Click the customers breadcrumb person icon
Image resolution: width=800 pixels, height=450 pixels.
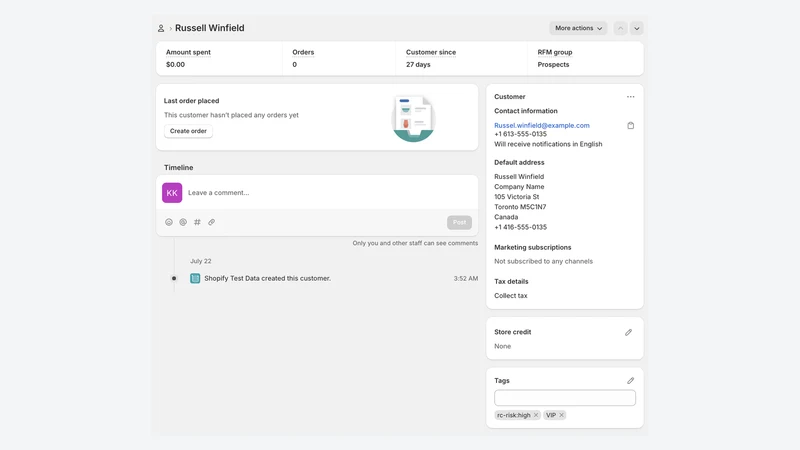click(161, 29)
